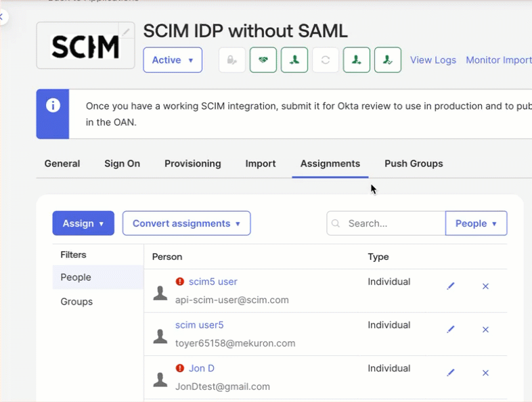Click error icon beside scim5 user

tap(180, 282)
